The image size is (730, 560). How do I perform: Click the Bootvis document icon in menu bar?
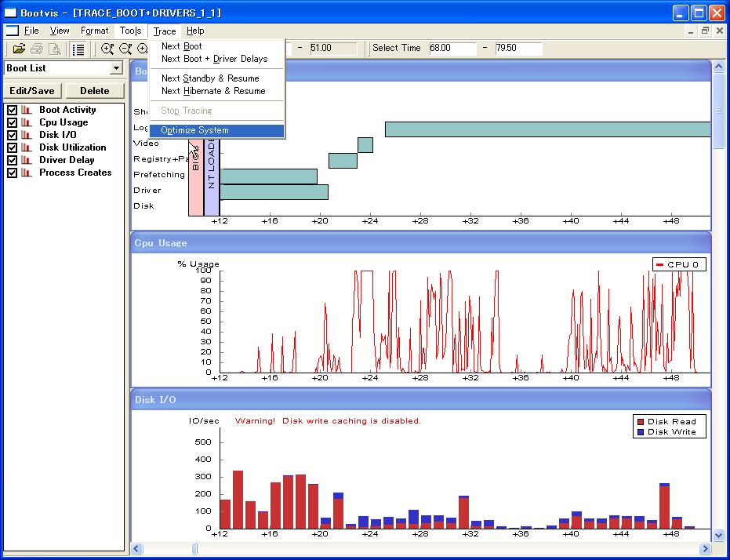(x=12, y=31)
